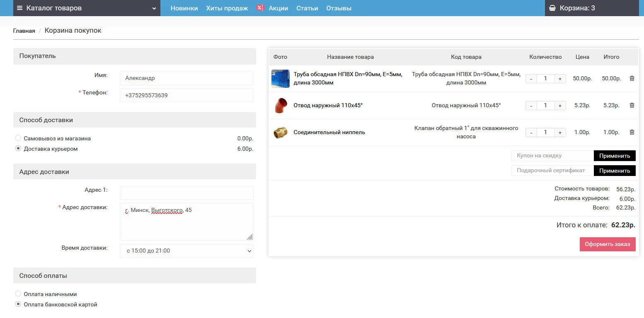This screenshot has width=644, height=318.
Task: Increase quantity of Труба обсадная with plus
Action: 560,79
